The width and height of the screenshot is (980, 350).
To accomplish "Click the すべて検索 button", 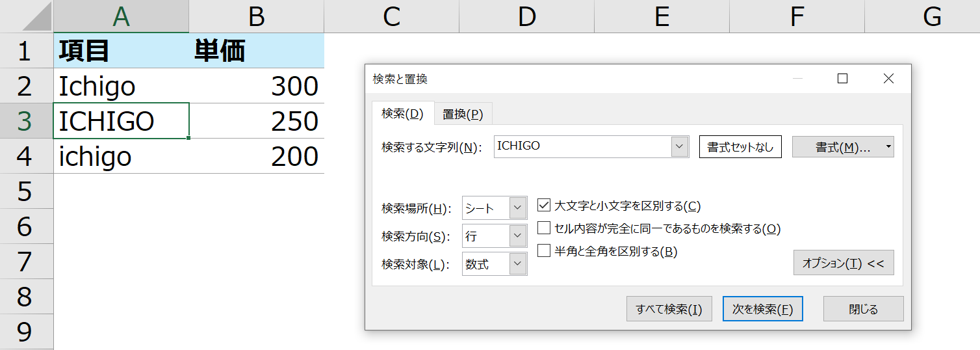I will pos(669,309).
